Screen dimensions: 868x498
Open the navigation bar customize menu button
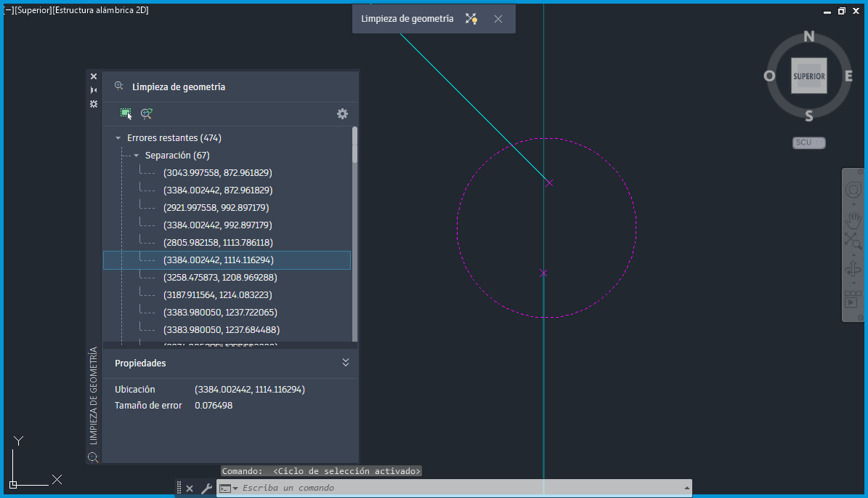[x=860, y=318]
